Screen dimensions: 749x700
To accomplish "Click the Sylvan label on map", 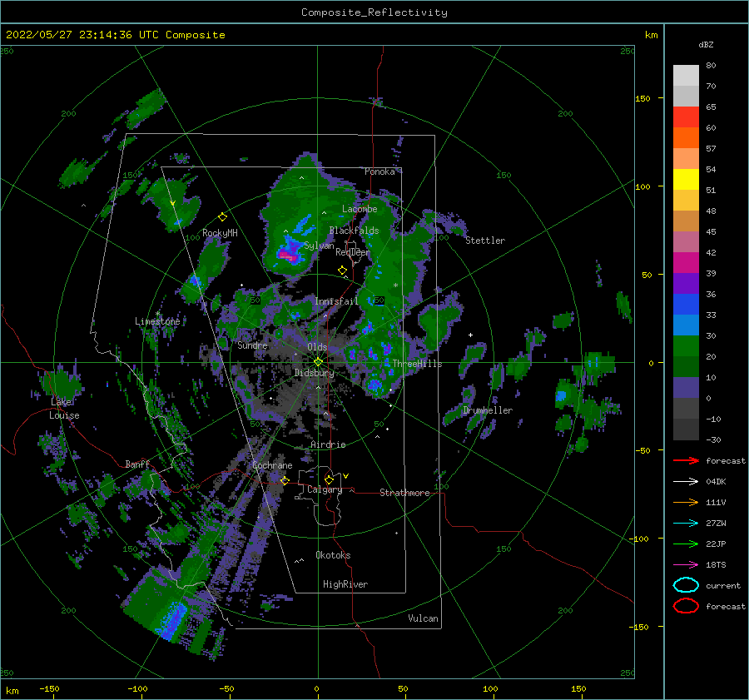I will (319, 246).
